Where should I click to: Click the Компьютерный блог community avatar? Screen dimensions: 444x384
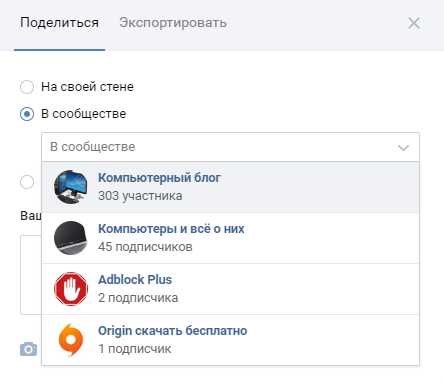click(x=71, y=187)
